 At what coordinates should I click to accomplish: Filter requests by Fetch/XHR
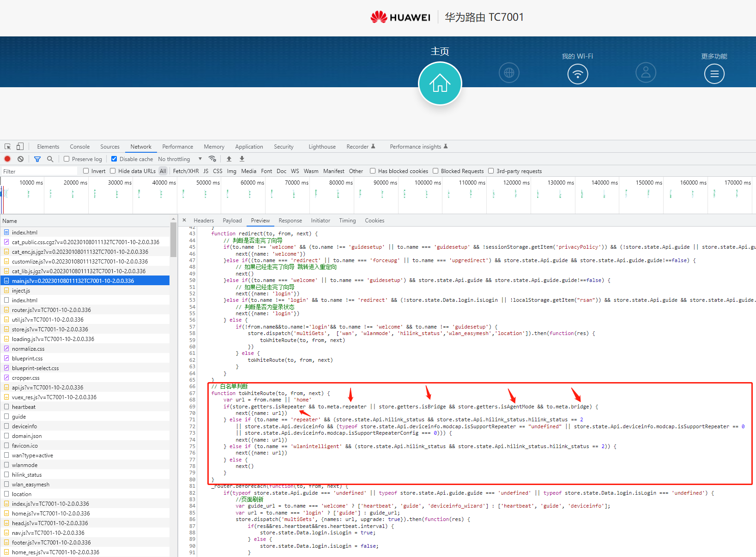coord(186,171)
